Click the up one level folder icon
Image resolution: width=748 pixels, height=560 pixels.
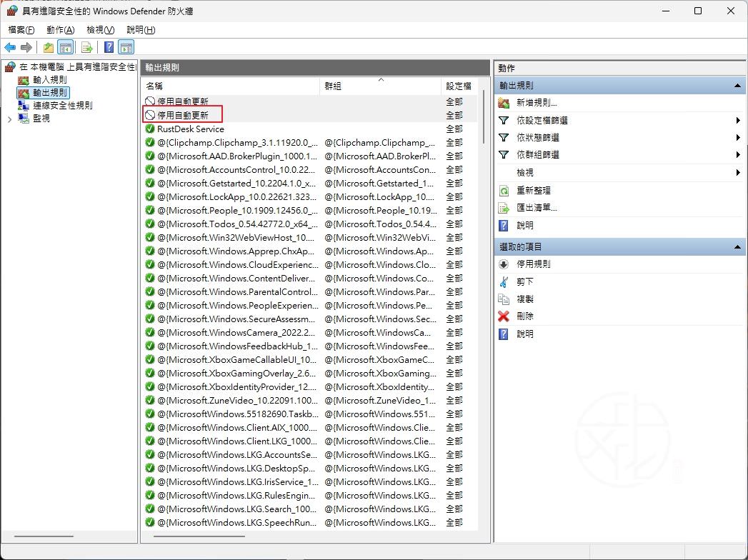[48, 48]
